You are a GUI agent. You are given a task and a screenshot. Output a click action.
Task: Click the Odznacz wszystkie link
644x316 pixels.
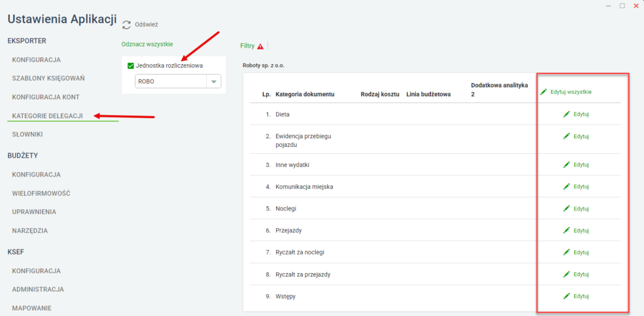(147, 44)
